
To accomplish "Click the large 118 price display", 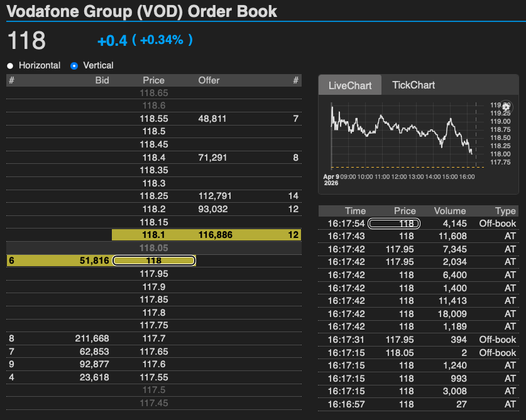I will click(x=25, y=40).
